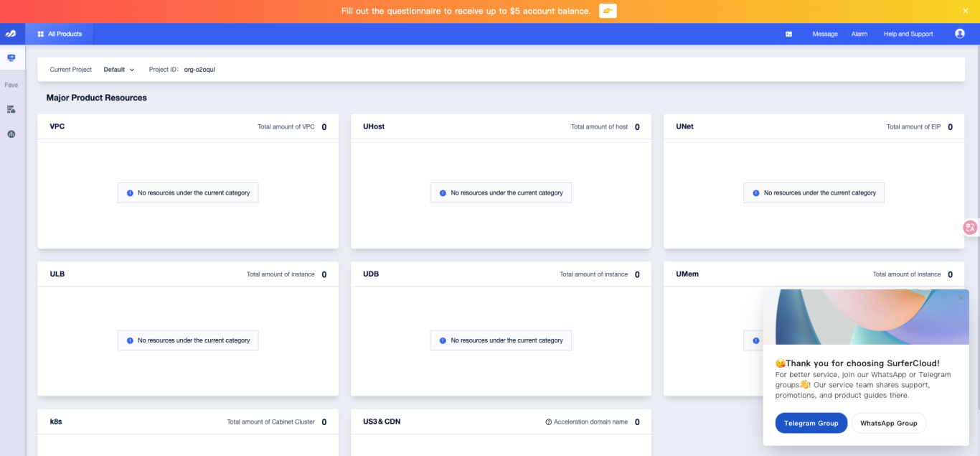This screenshot has width=980, height=456.
Task: Click the info icon in ULB card
Action: (130, 340)
